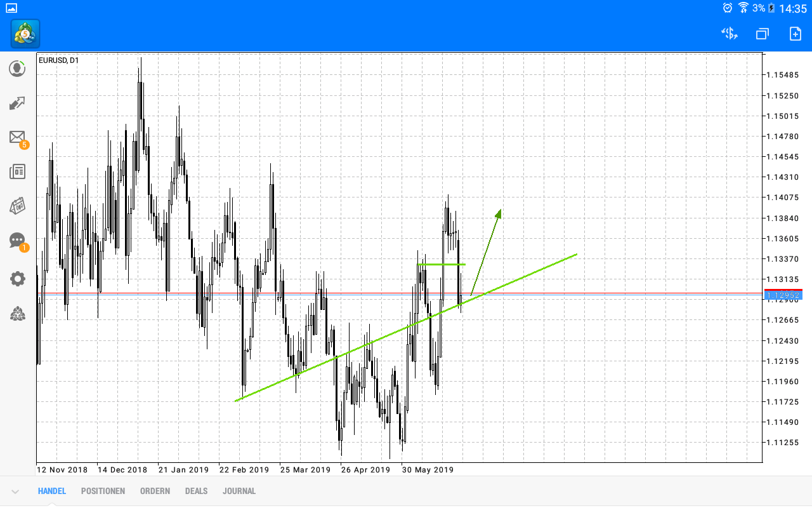The height and width of the screenshot is (508, 812).
Task: Create a new order via the plus-document icon
Action: pos(794,34)
